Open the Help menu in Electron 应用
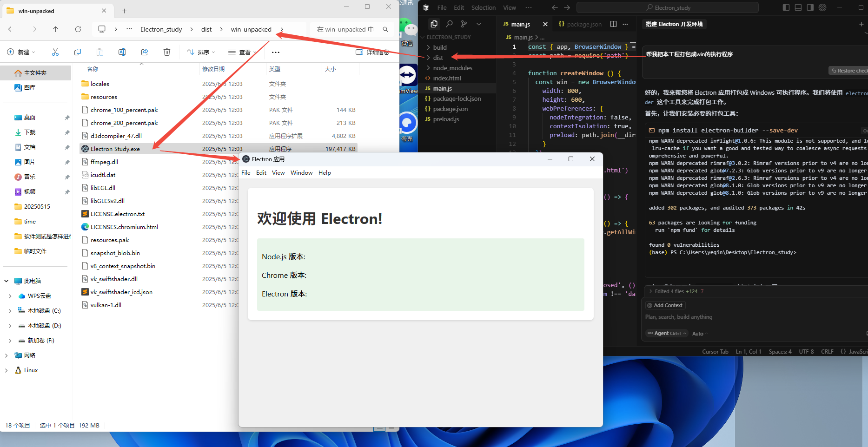This screenshot has height=447, width=868. click(x=325, y=173)
